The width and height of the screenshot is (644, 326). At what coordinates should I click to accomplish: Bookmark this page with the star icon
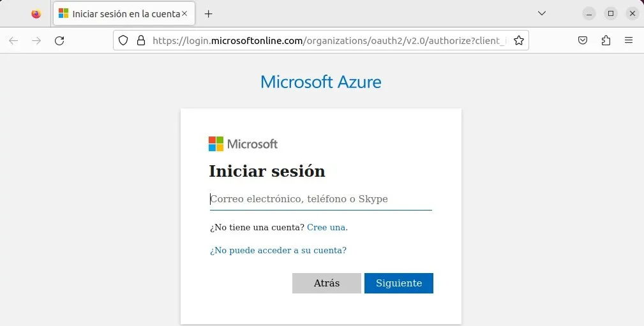519,41
